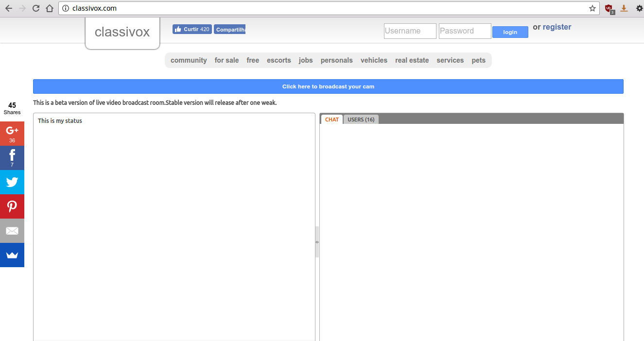Switch to the USERS (16) tab
This screenshot has width=644, height=341.
click(361, 119)
